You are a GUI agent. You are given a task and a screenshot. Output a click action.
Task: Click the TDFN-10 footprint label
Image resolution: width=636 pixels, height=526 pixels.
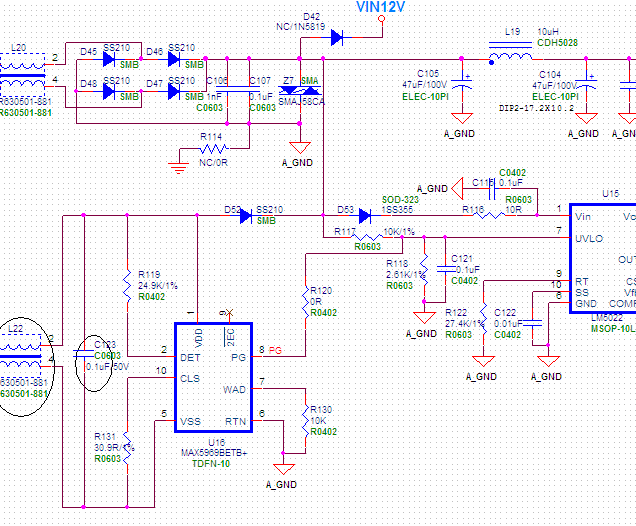tap(211, 463)
